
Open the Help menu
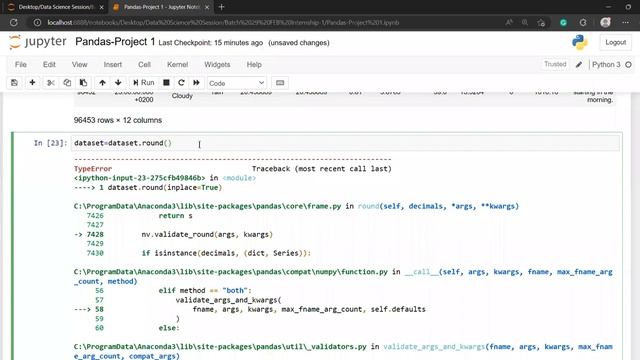pyautogui.click(x=254, y=64)
